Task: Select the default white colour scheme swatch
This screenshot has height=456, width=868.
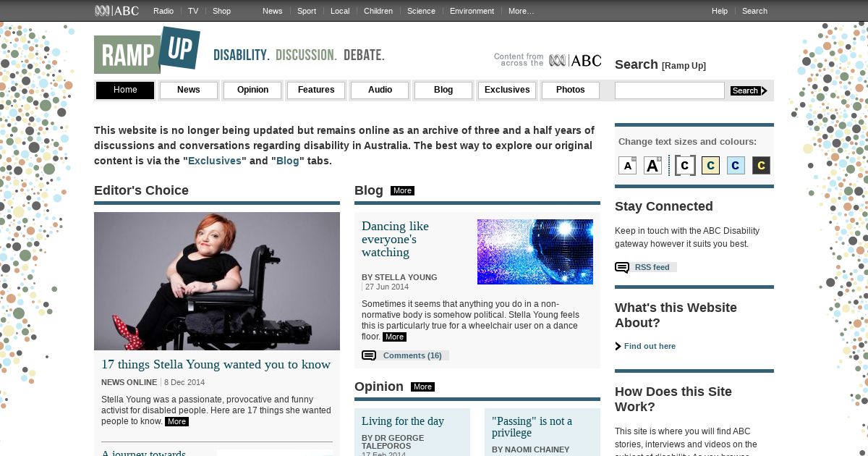Action: point(685,166)
